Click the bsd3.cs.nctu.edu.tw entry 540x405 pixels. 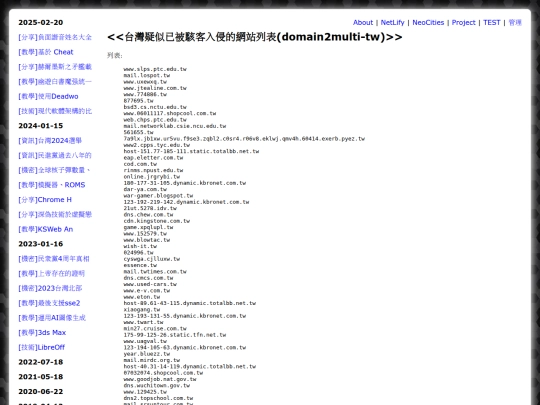point(155,107)
